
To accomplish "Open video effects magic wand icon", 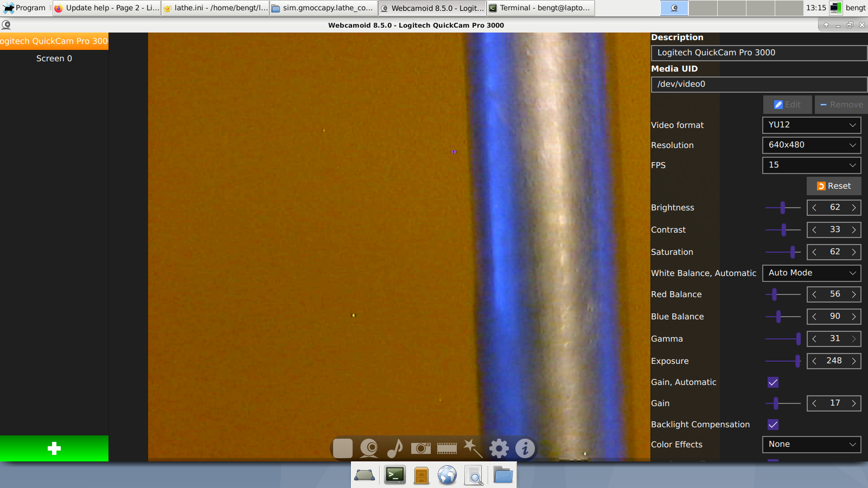I will [x=473, y=448].
